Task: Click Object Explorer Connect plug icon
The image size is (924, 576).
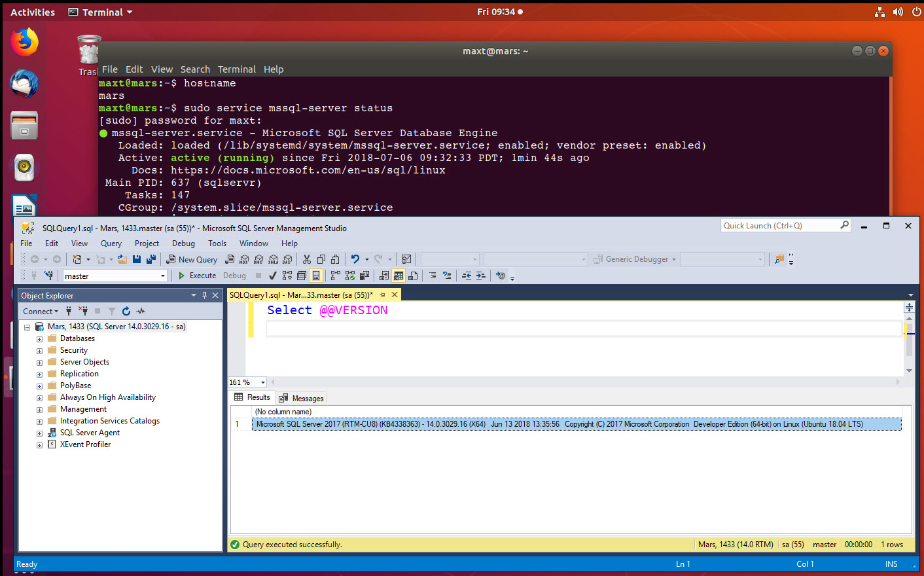Action: (x=69, y=311)
